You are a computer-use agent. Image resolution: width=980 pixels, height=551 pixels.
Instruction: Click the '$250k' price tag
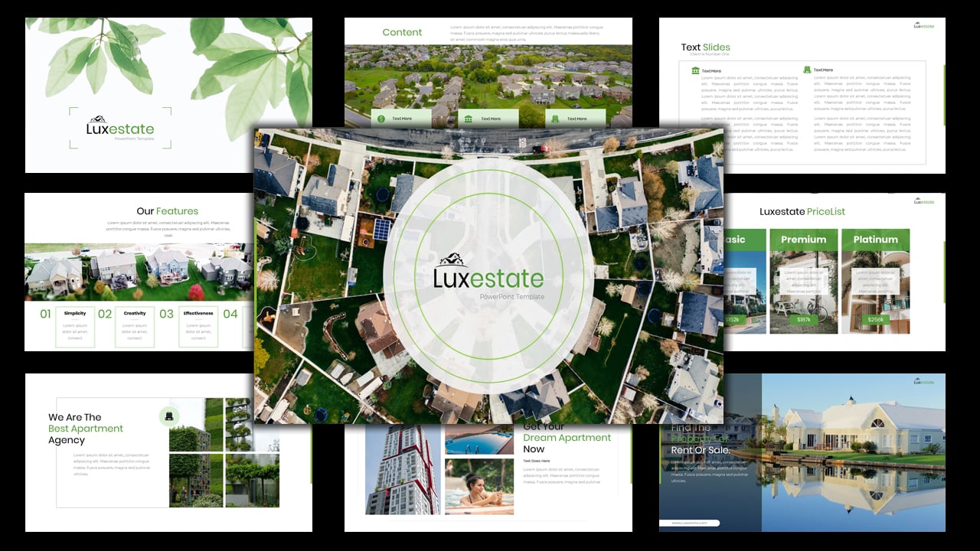[x=876, y=320]
